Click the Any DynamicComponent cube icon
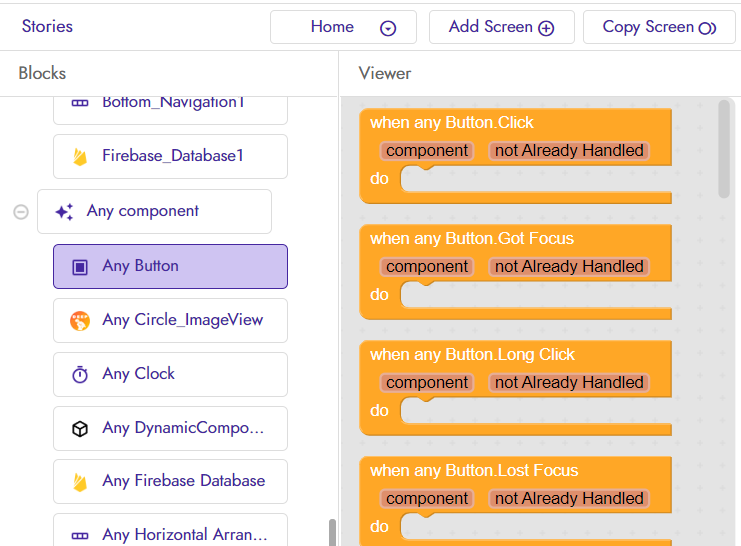Image resolution: width=741 pixels, height=546 pixels. pyautogui.click(x=80, y=429)
